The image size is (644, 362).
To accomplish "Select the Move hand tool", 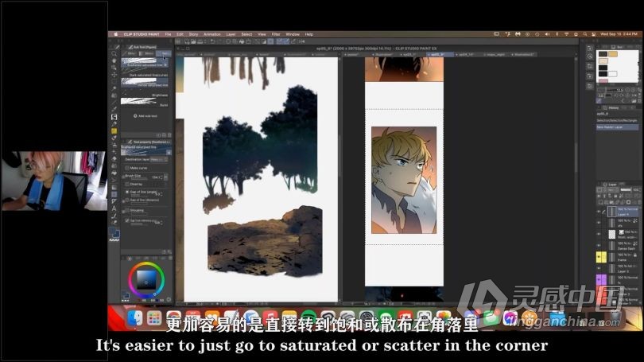I will click(114, 60).
